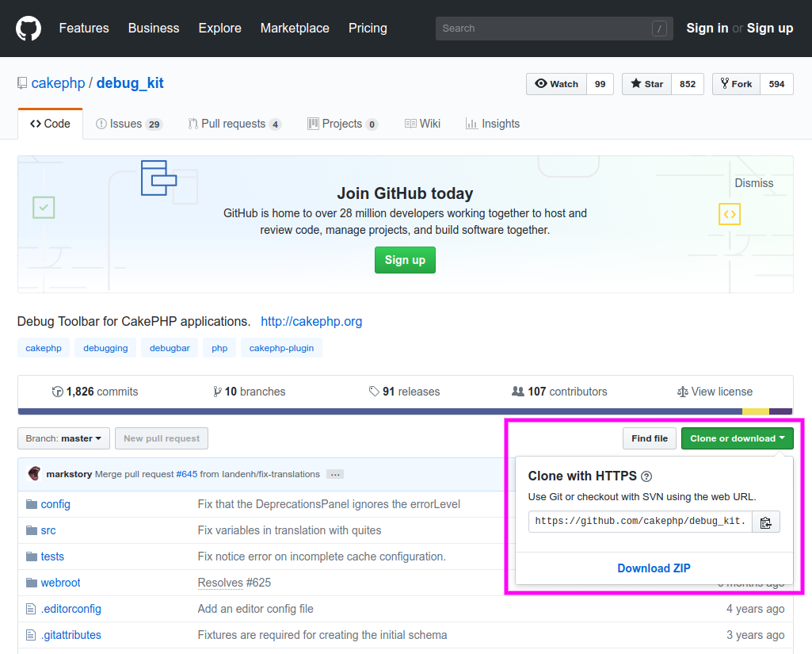The height and width of the screenshot is (654, 812).
Task: Click the Sign in link
Action: pos(707,28)
